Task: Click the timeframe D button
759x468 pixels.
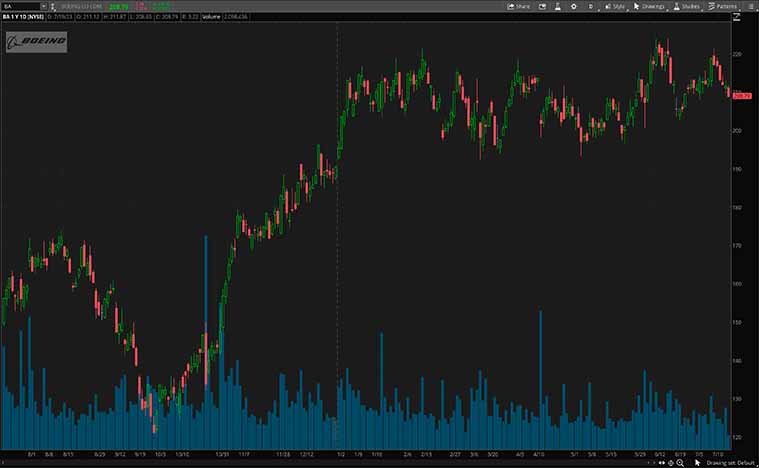Action: pyautogui.click(x=591, y=6)
